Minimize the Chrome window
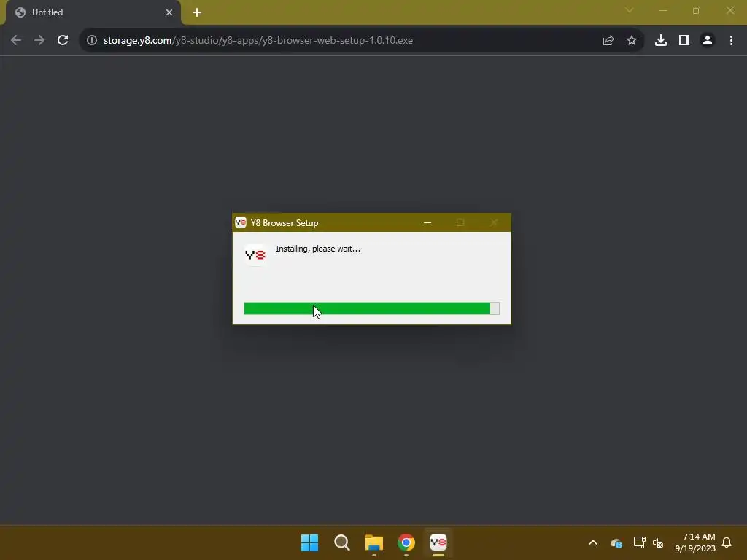The width and height of the screenshot is (747, 560). pos(663,10)
